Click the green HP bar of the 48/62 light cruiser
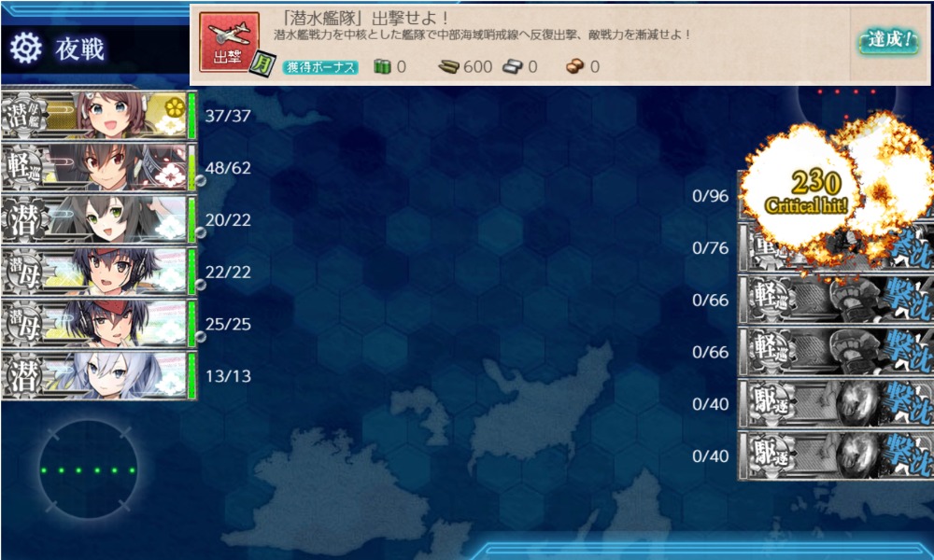The image size is (934, 560). [x=191, y=168]
